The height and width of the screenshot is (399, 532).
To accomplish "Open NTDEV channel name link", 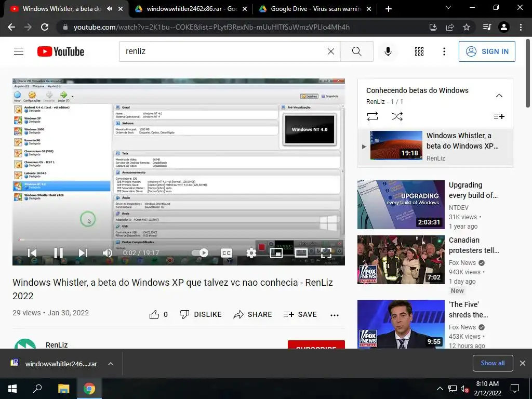I will click(x=458, y=207).
